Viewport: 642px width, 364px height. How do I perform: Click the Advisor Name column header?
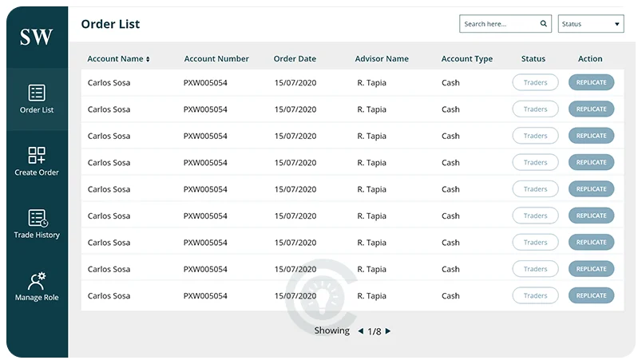click(x=382, y=59)
